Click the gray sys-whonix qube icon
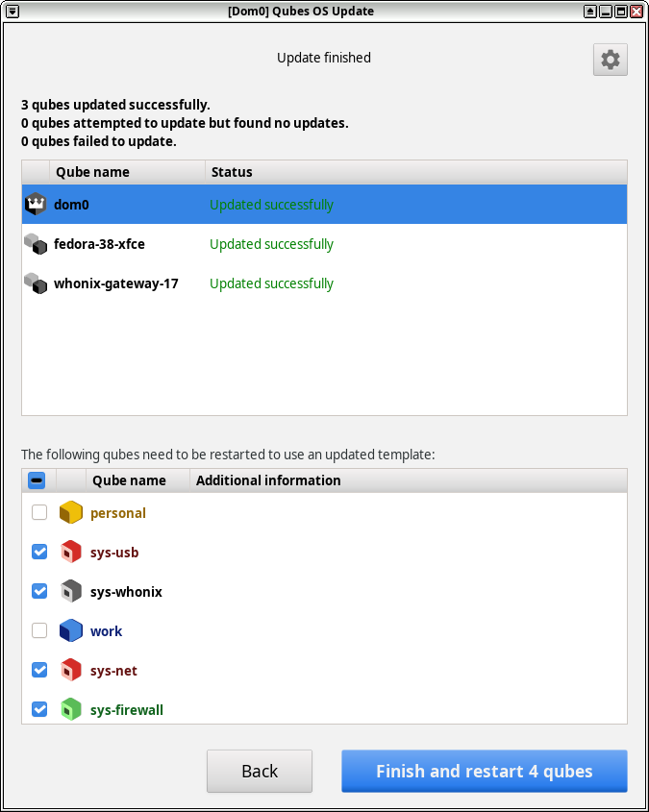The image size is (649, 812). coord(71,591)
